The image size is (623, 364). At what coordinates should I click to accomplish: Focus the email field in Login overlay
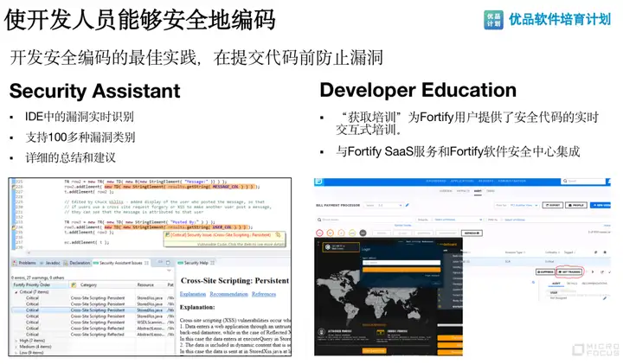coord(401,262)
